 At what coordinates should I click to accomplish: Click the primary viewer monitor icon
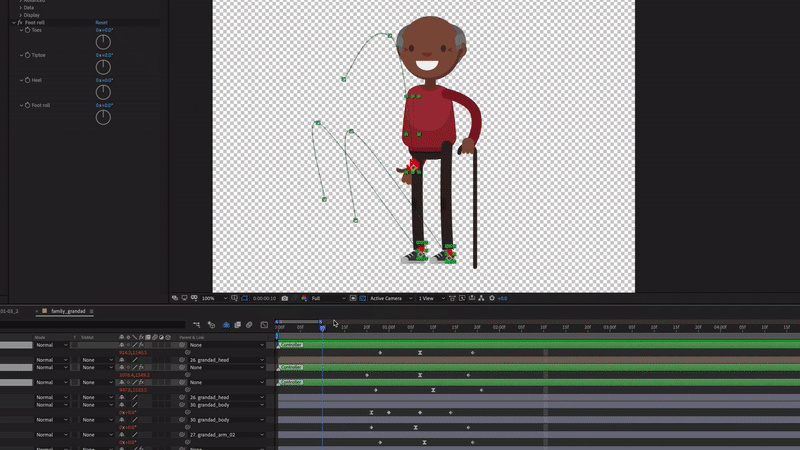184,298
